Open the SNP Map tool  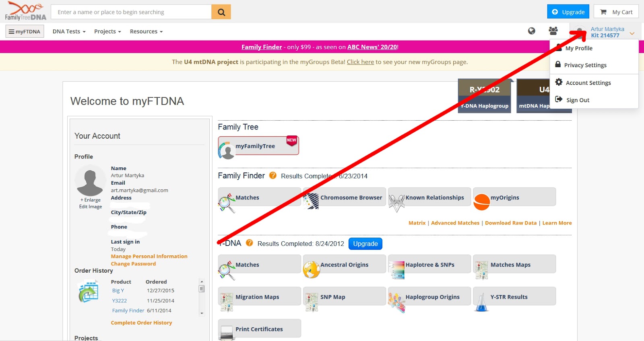coord(345,297)
